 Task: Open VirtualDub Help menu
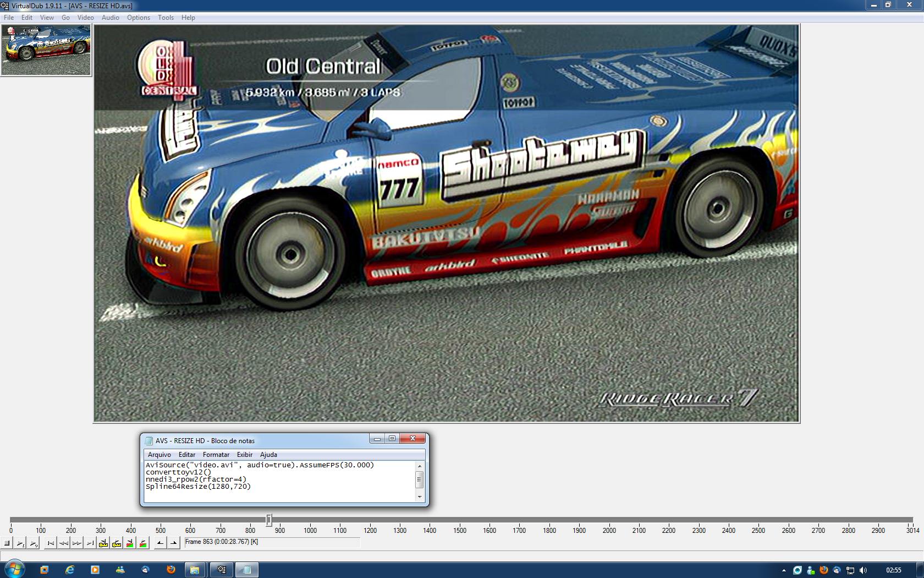coord(188,18)
